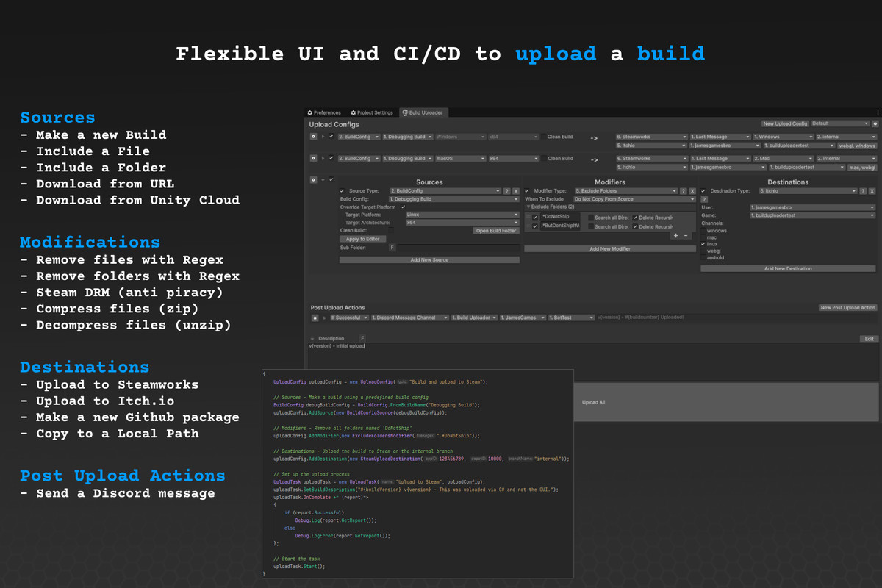Remove the Exclude Folders modifier using its X icon

click(x=692, y=191)
